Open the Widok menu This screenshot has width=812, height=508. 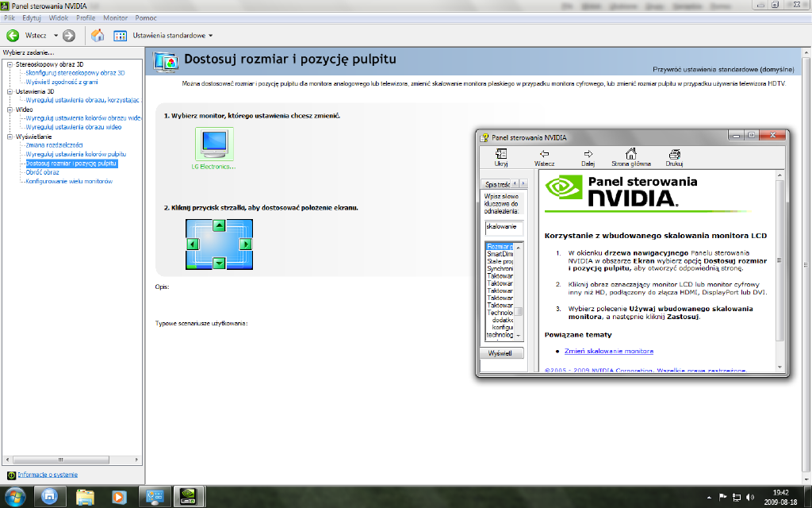[59, 17]
